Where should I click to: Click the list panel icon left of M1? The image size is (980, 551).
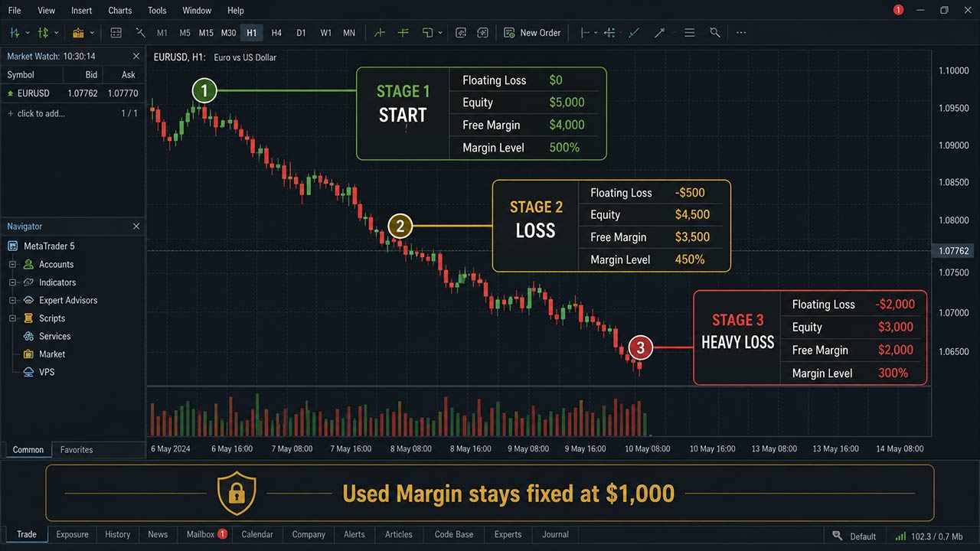(116, 33)
